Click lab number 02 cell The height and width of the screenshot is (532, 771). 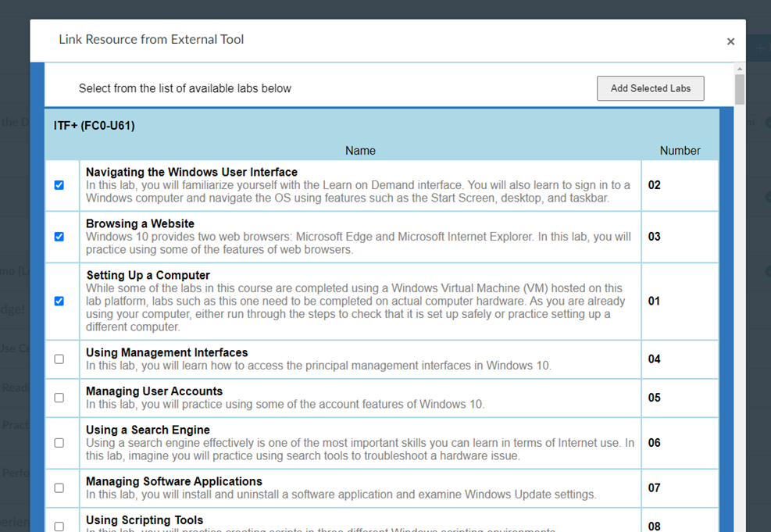click(x=680, y=185)
